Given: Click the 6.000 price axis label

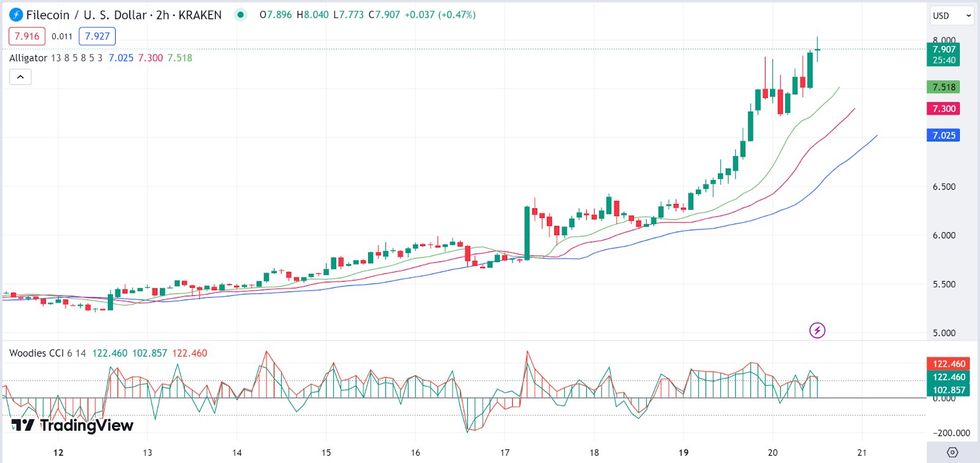Looking at the screenshot, I should pos(944,235).
